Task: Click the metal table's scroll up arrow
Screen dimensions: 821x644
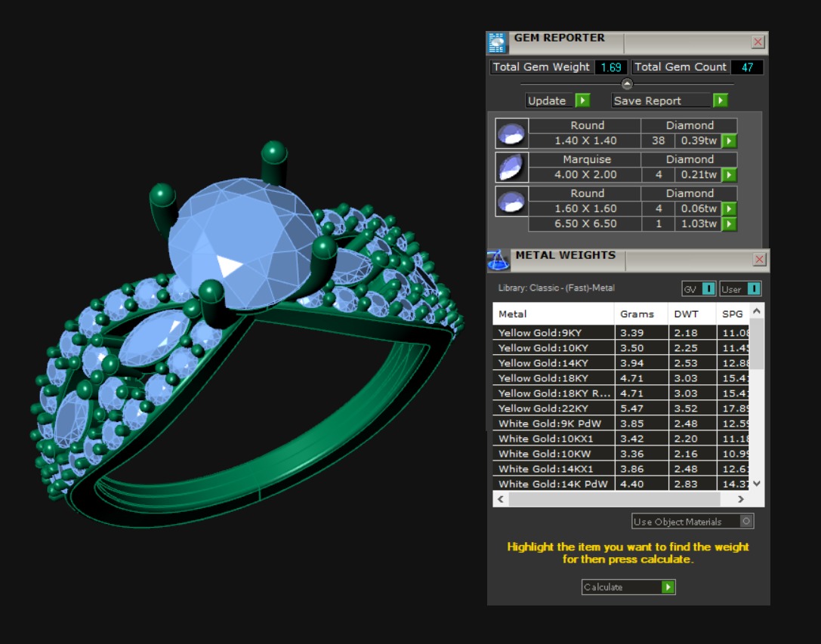Action: pyautogui.click(x=757, y=311)
